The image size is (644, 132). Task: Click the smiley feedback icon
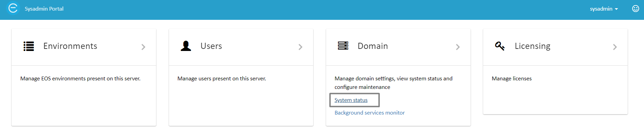click(635, 9)
